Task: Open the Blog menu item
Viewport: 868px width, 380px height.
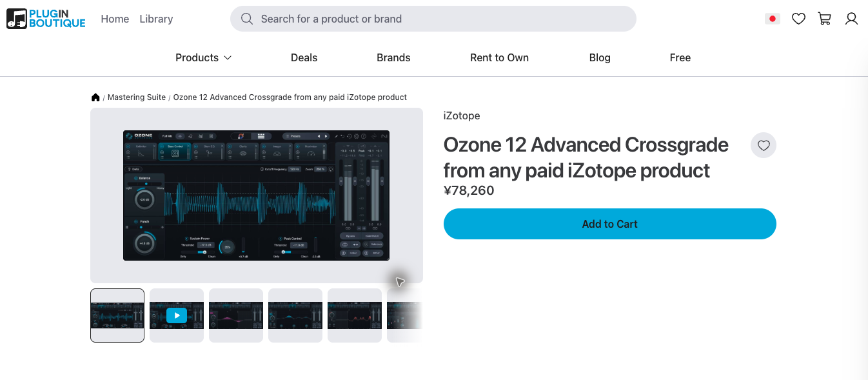Action: (x=600, y=57)
